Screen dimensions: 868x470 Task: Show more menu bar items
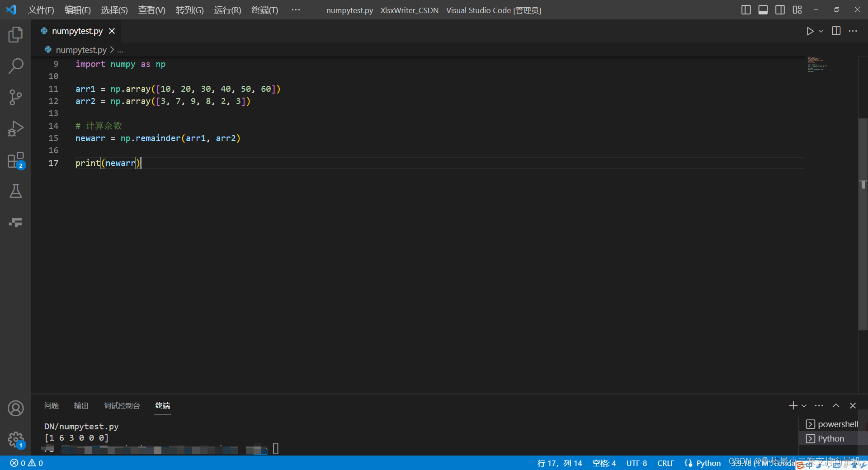(x=296, y=10)
